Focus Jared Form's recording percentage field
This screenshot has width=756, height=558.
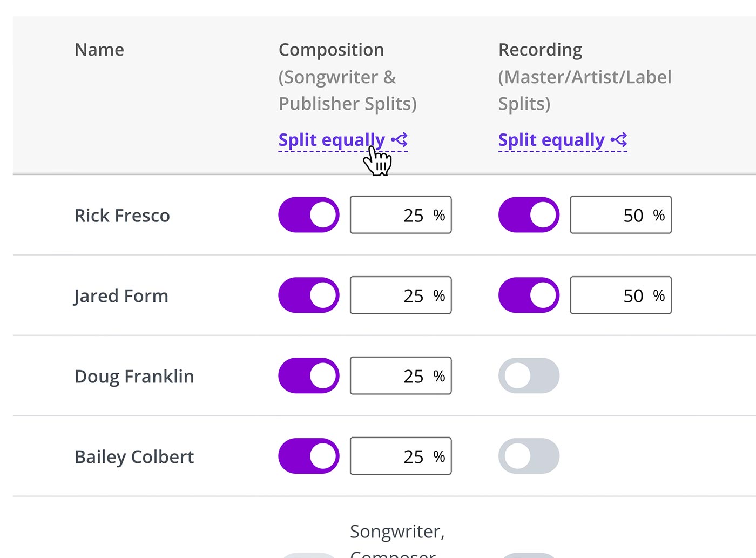[621, 295]
